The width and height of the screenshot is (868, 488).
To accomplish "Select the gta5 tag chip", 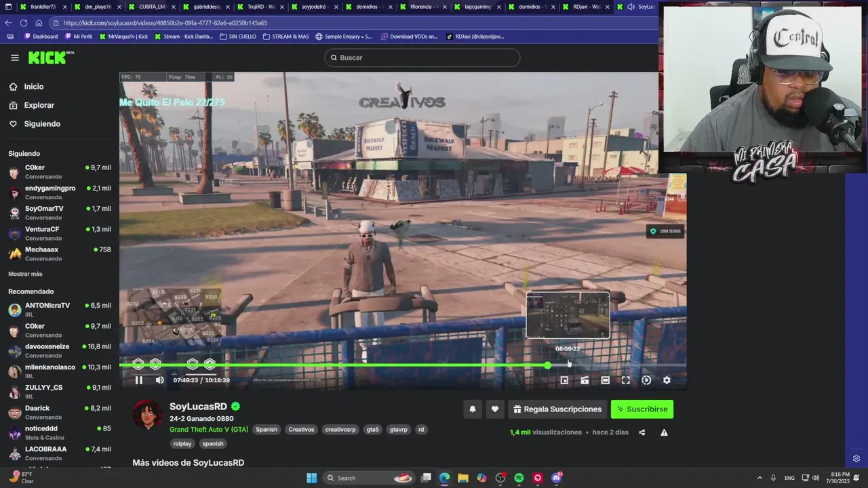I will [x=373, y=430].
